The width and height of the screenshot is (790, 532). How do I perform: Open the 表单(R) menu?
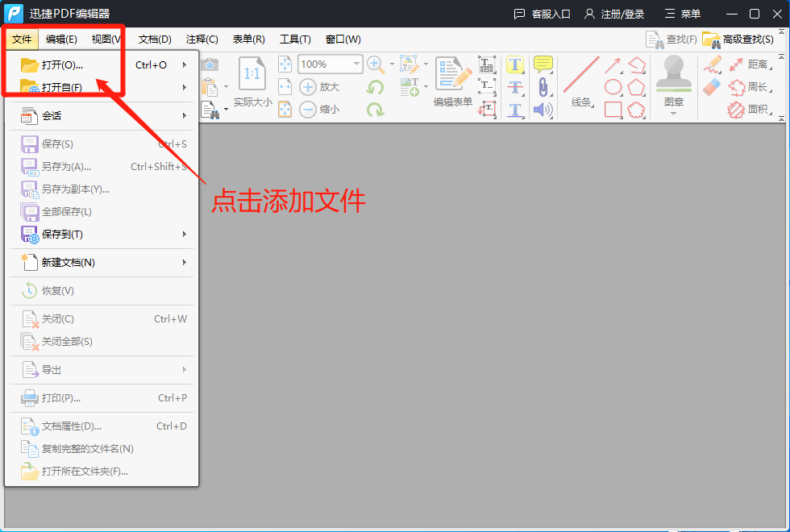tap(249, 39)
